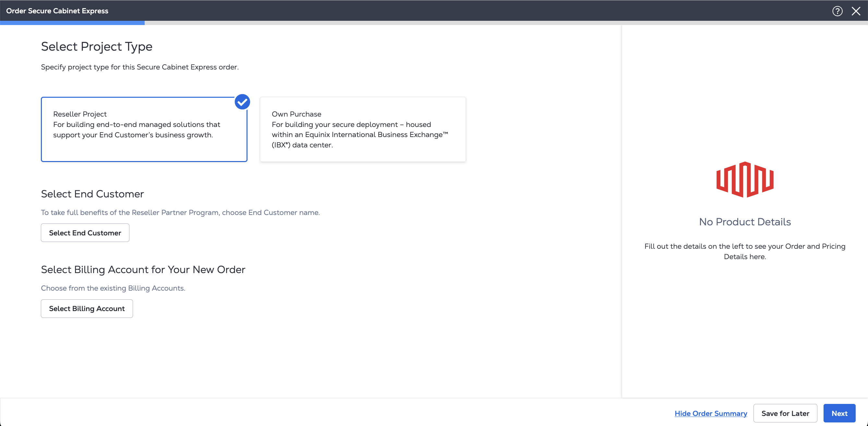Click the red Equinix logo
The height and width of the screenshot is (426, 868).
click(x=745, y=180)
